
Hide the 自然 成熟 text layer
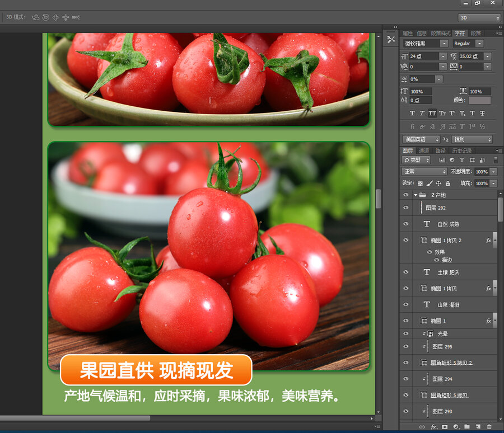(405, 224)
